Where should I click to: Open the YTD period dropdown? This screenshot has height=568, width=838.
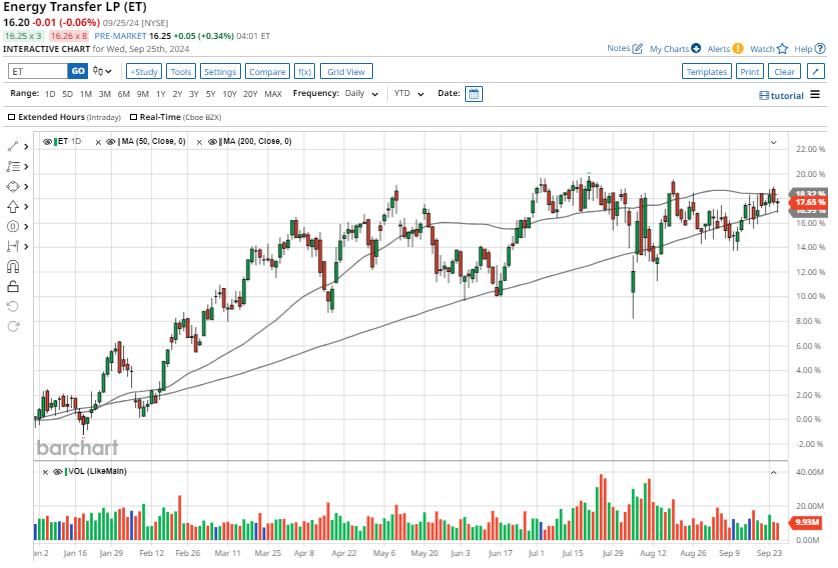(409, 94)
